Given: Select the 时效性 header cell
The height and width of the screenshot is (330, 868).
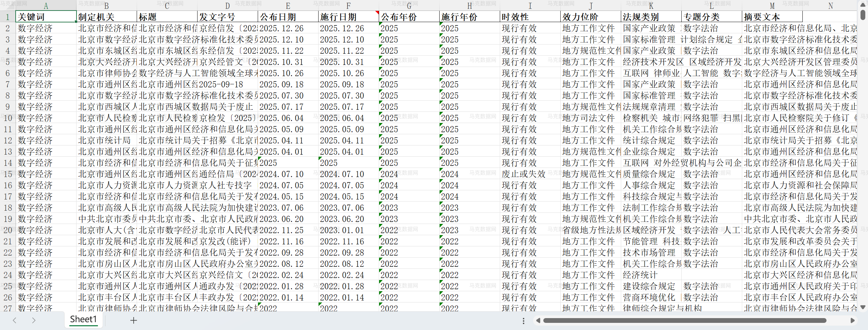Looking at the screenshot, I should tap(530, 17).
